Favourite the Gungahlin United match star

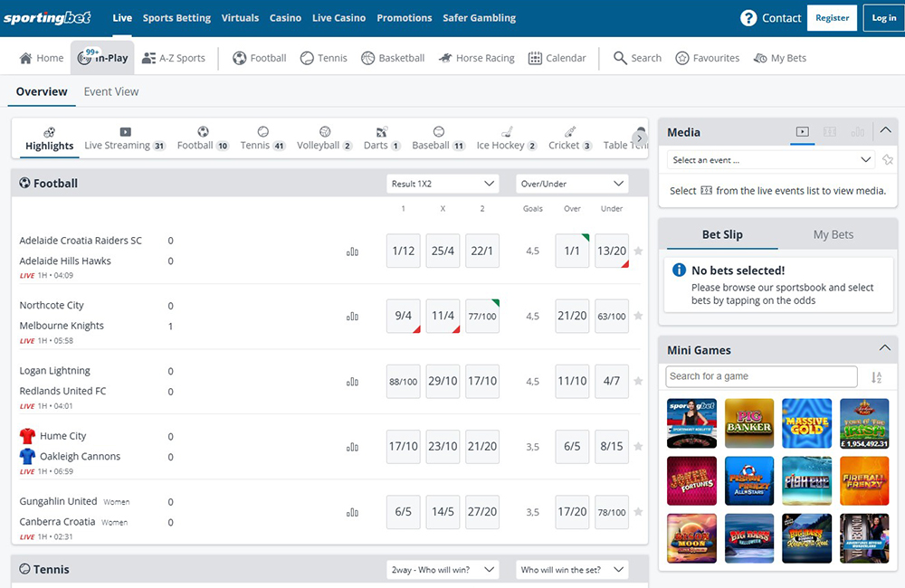(638, 511)
